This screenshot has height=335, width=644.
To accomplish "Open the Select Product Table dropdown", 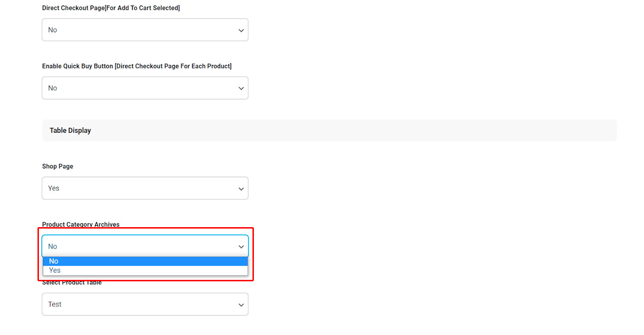I will tap(145, 304).
